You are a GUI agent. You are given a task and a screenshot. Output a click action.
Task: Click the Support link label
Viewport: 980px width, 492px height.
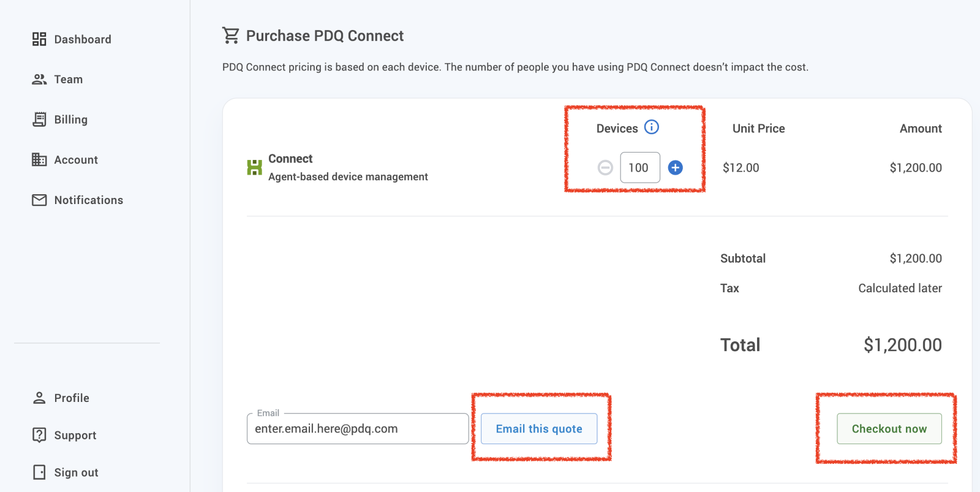tap(75, 436)
